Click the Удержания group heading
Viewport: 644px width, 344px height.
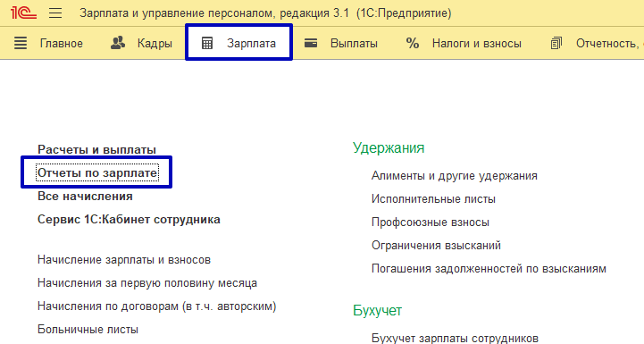pos(389,148)
